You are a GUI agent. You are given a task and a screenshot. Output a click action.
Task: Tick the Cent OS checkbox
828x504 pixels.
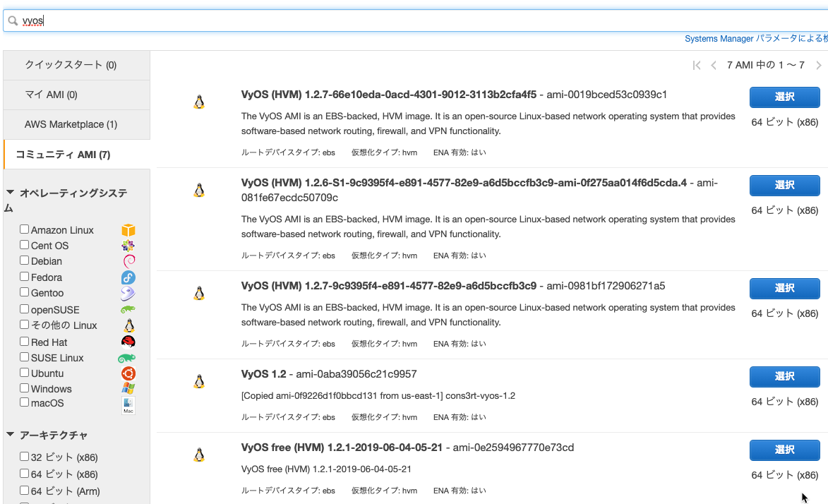point(24,245)
